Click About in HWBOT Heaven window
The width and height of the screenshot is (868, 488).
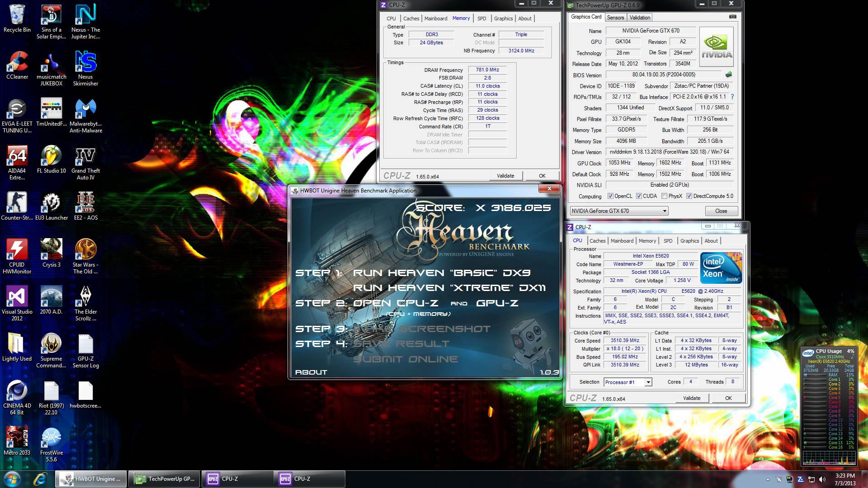pyautogui.click(x=311, y=372)
